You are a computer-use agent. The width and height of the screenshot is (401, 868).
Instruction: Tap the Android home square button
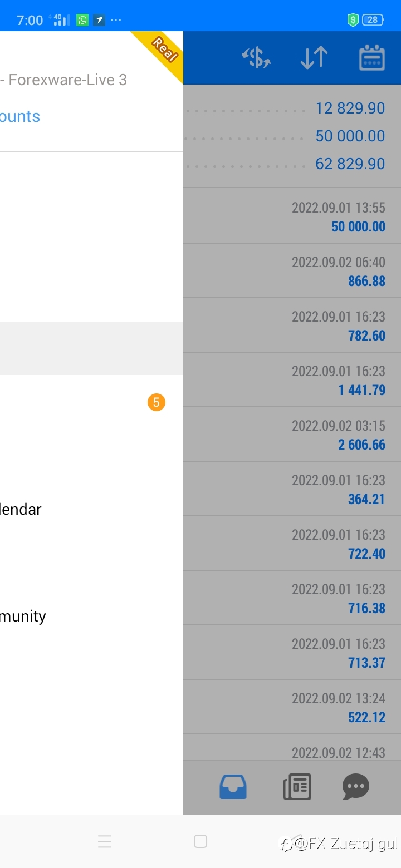pyautogui.click(x=200, y=841)
